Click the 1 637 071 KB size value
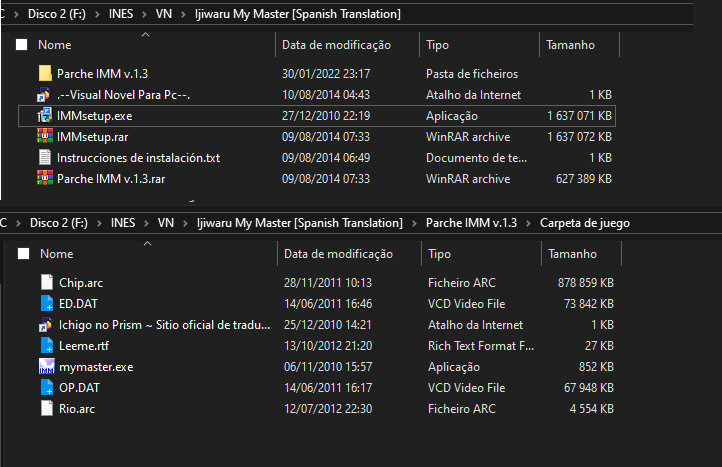This screenshot has height=467, width=722. pos(579,116)
